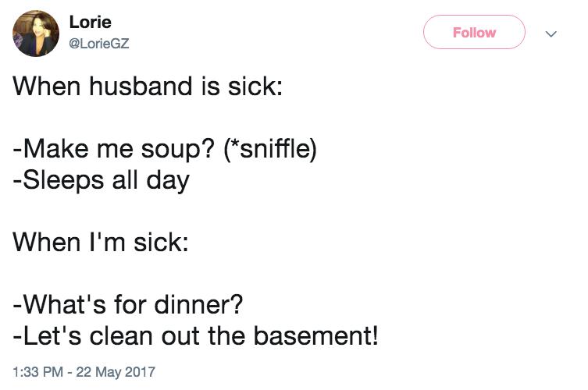Click the word 'clean' in the tweet

[x=121, y=335]
